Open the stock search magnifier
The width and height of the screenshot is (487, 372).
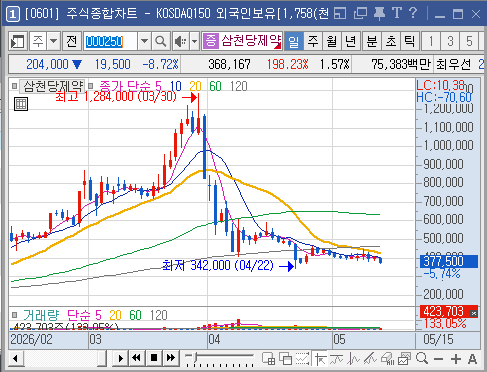point(161,42)
